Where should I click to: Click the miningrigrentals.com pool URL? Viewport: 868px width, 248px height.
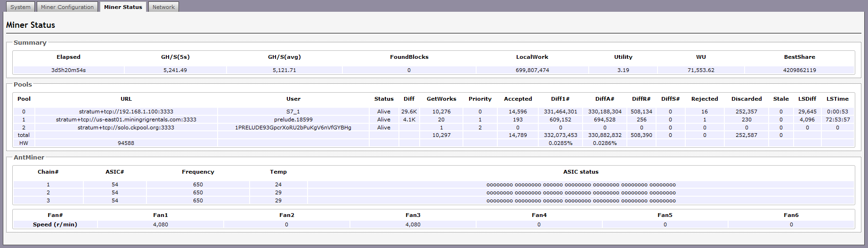126,120
